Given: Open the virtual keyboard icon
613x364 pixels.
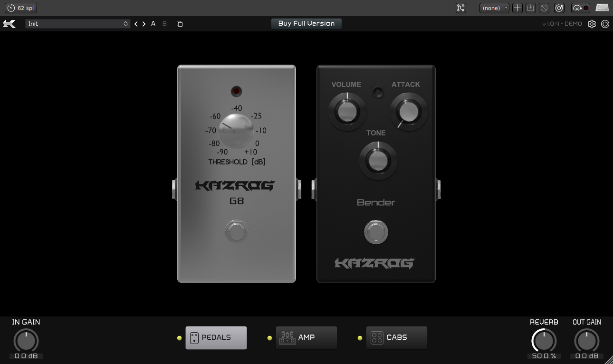Looking at the screenshot, I should 602,8.
